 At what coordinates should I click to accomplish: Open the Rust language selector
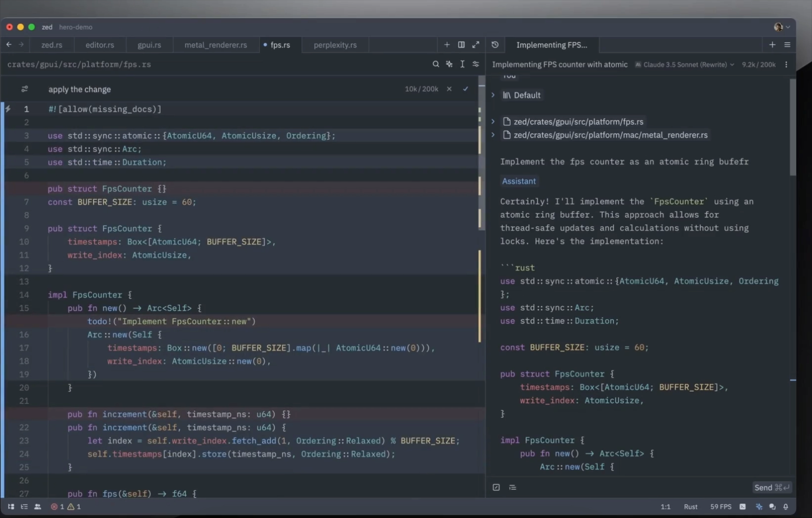(x=690, y=507)
